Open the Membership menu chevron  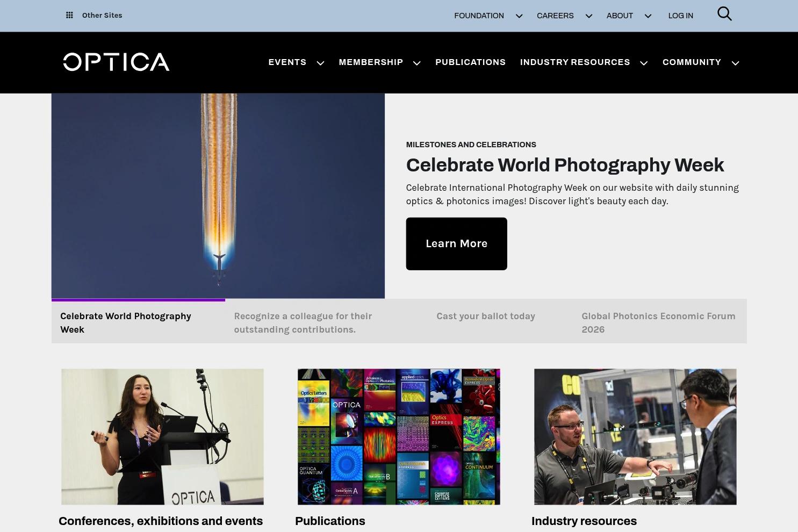(x=416, y=63)
